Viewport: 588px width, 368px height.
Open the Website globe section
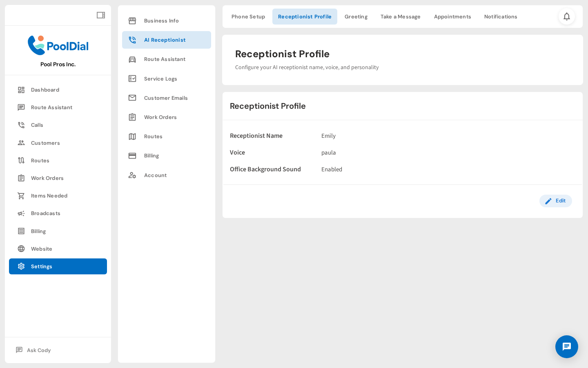click(x=42, y=249)
